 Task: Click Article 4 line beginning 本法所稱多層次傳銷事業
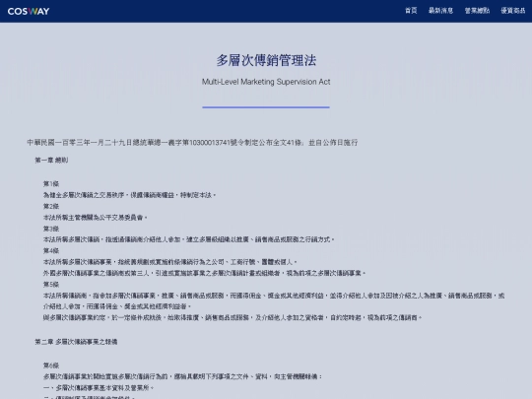170,262
